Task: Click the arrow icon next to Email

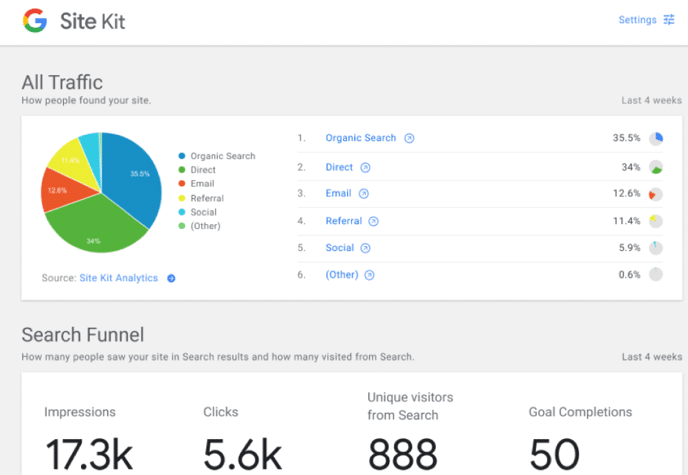Action: click(363, 194)
